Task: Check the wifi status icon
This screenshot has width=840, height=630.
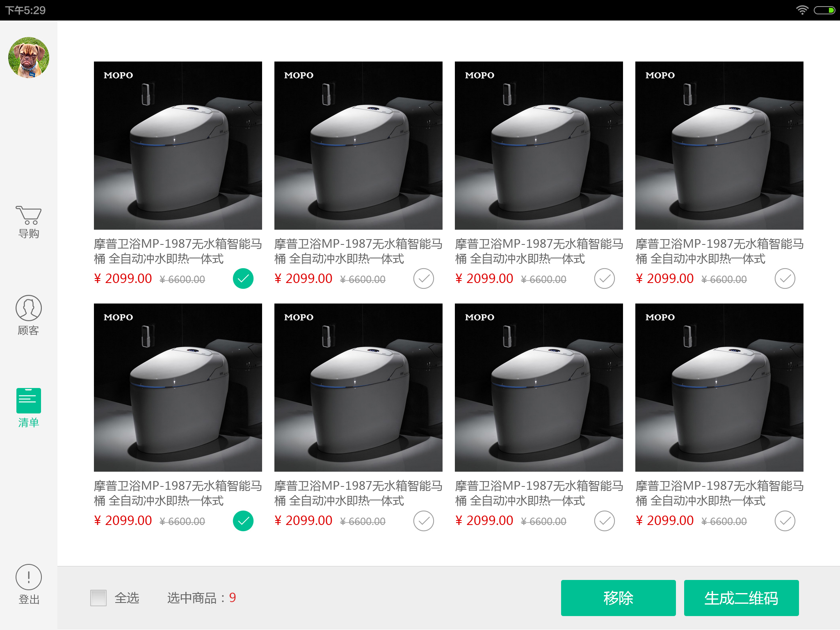Action: pos(802,10)
